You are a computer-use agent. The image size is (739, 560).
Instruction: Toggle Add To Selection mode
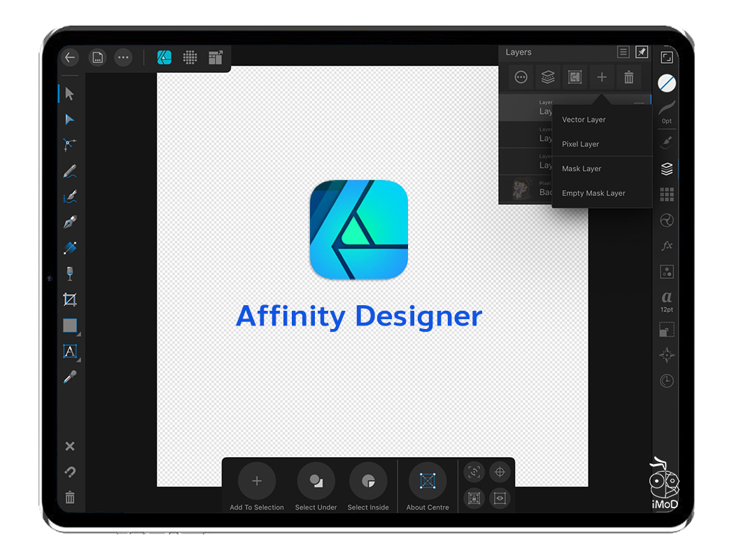(x=257, y=481)
